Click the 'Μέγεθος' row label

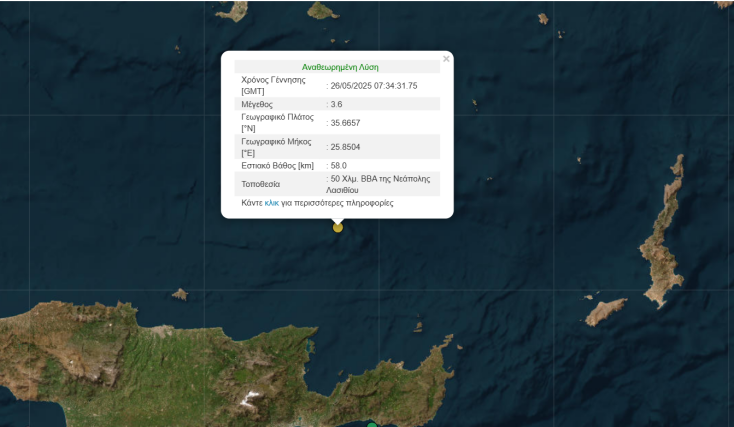(x=257, y=104)
